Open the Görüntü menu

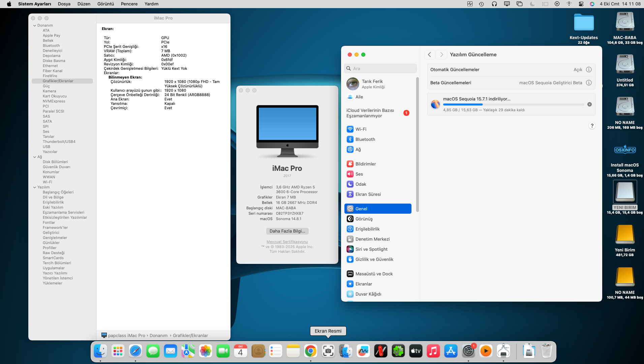click(105, 4)
